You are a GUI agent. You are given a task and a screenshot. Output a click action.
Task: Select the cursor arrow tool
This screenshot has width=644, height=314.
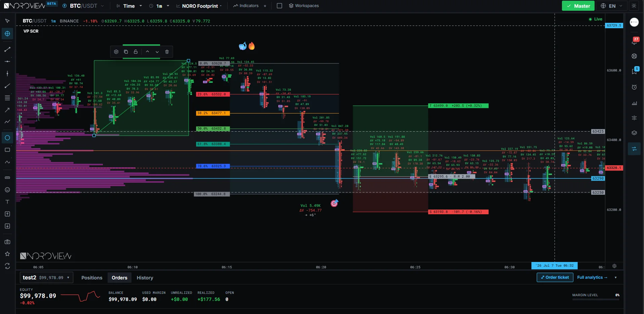(7, 21)
